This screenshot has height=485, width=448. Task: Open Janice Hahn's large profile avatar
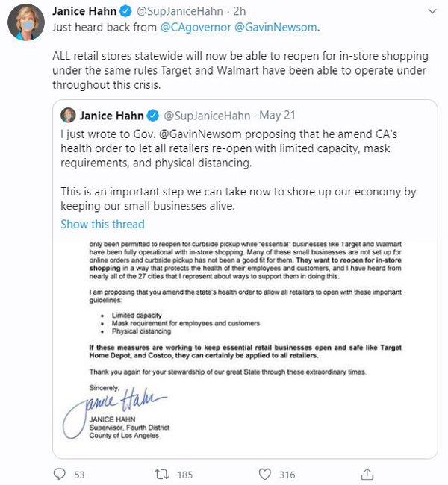click(26, 22)
